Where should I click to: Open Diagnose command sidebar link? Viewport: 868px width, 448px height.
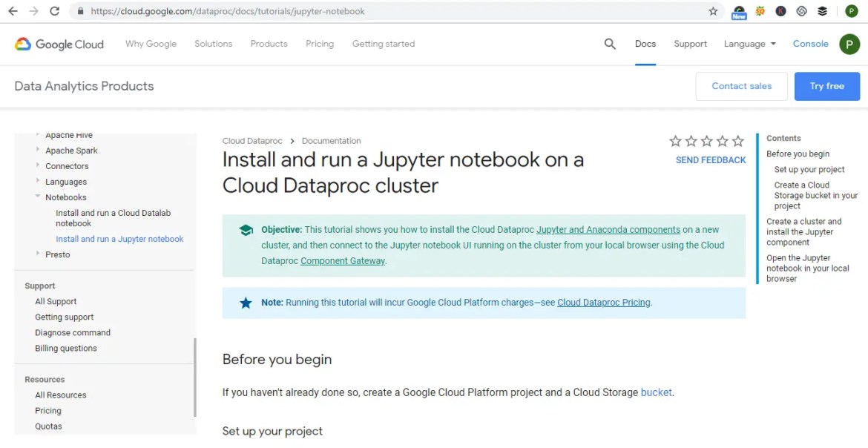pyautogui.click(x=73, y=333)
